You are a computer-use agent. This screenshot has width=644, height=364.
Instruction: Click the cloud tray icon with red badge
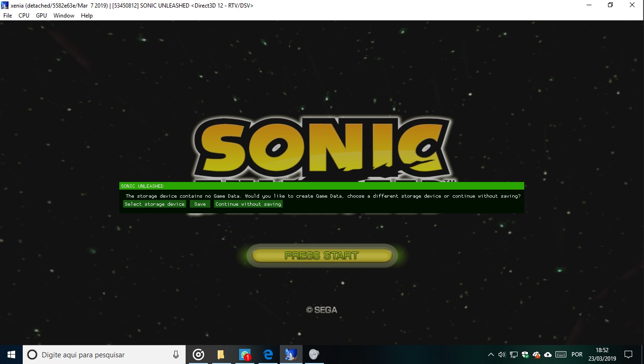point(537,355)
